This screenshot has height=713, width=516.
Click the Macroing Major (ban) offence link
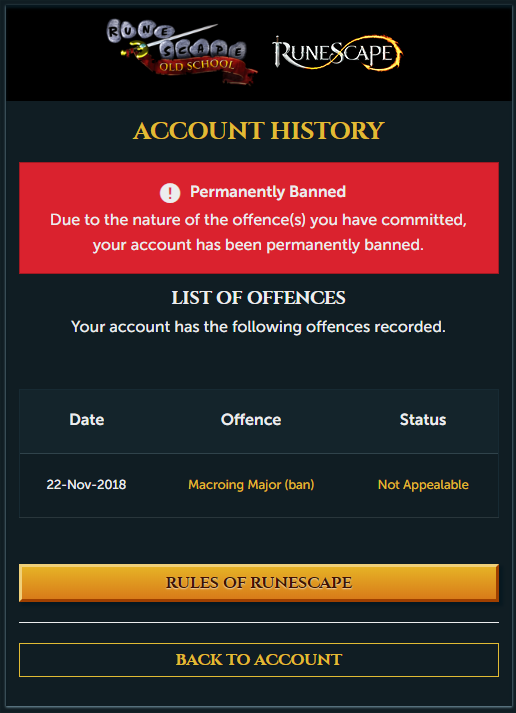pos(251,485)
